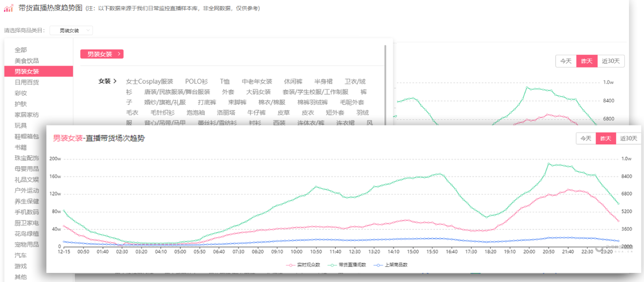
Task: Select 其他 category
Action: (x=21, y=277)
